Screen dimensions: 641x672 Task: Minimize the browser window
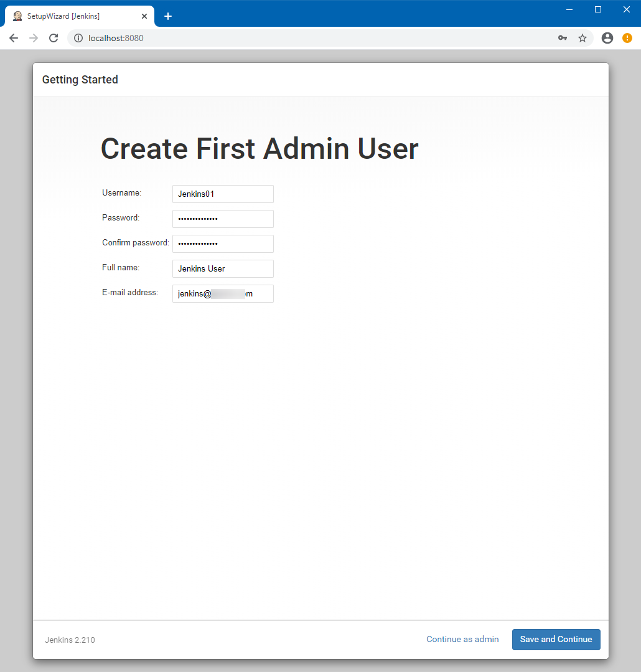[x=569, y=9]
